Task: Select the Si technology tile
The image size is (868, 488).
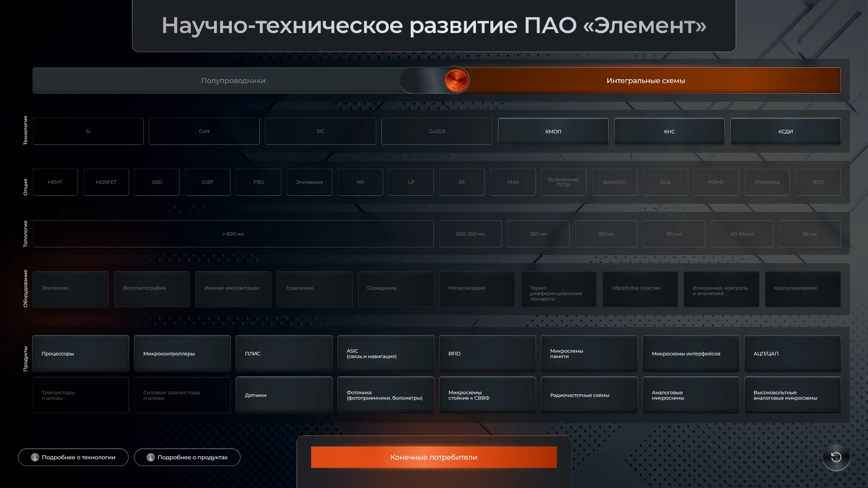Action: 88,131
